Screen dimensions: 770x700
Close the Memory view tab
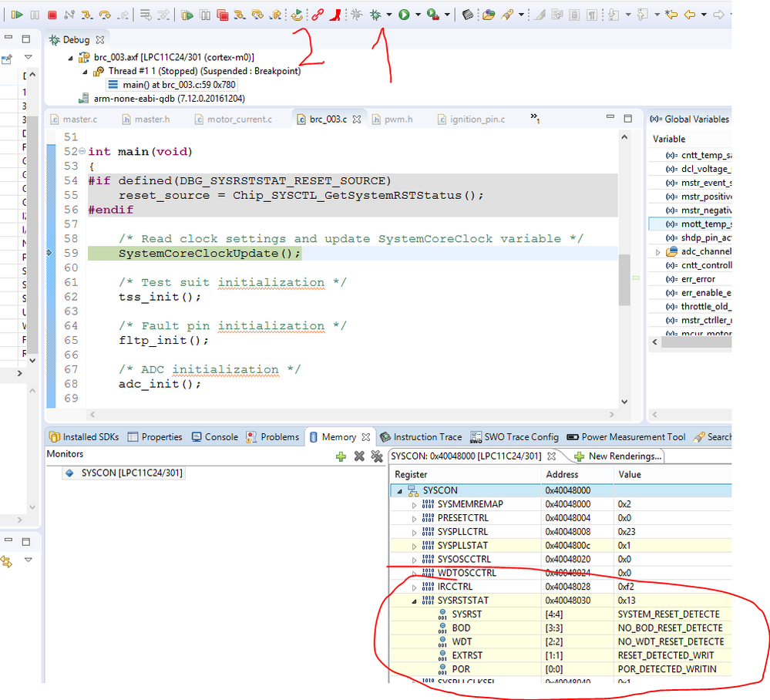pos(366,436)
